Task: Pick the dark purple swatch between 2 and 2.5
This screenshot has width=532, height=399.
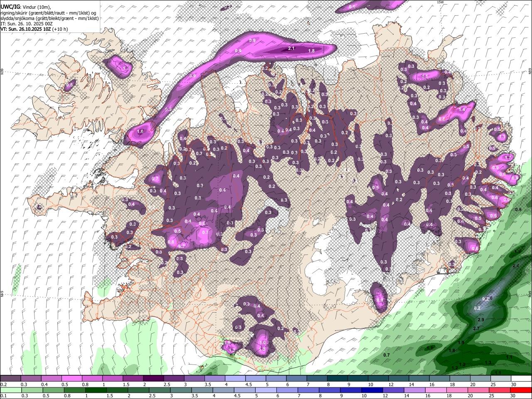Action: 153,379
